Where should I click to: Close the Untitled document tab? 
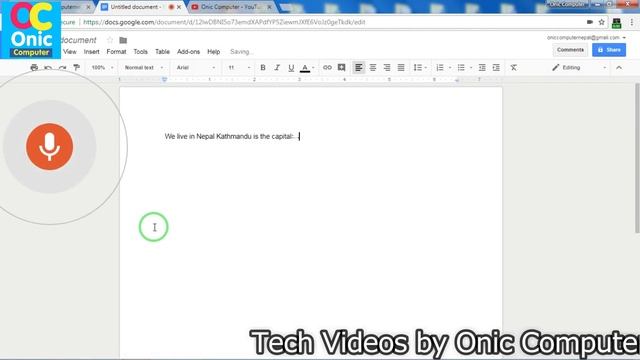[179, 7]
